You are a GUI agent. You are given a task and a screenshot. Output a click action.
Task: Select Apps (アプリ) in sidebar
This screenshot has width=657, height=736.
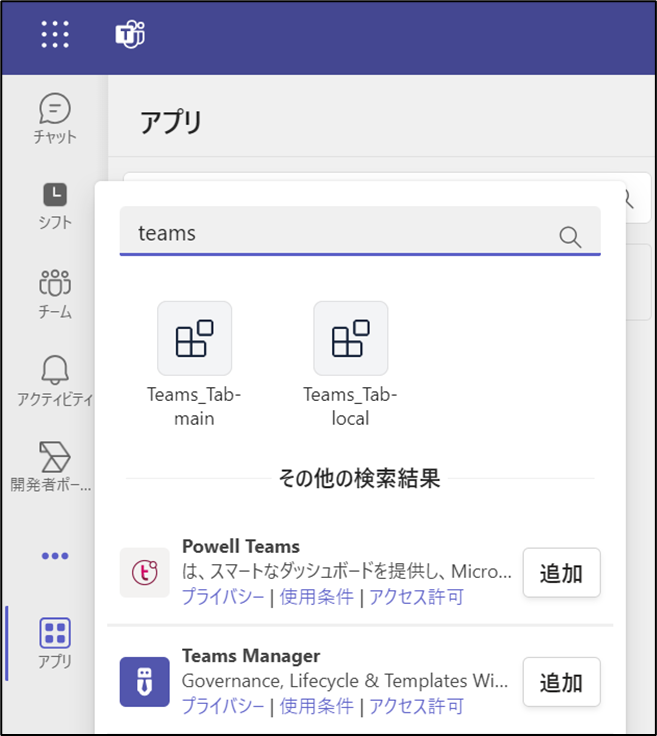[x=55, y=643]
